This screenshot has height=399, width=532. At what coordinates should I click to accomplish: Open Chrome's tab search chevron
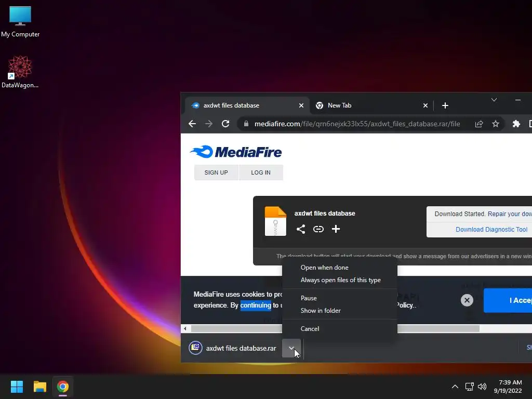494,100
